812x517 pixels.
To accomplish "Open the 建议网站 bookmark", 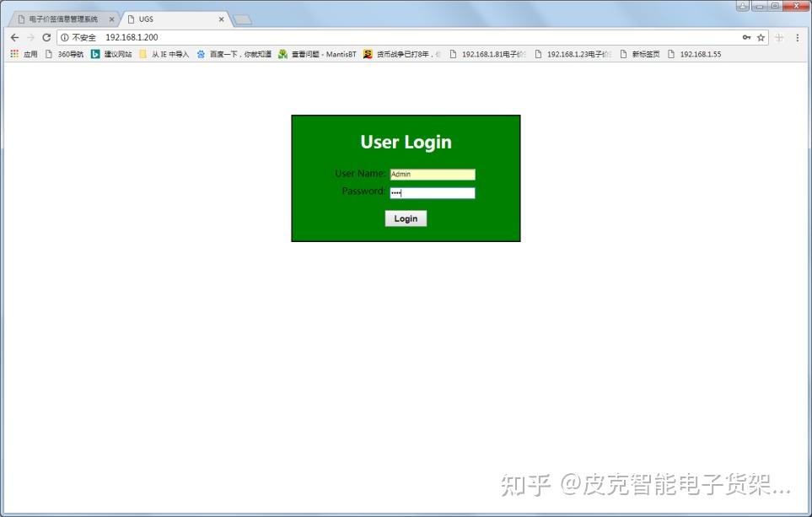I will point(111,54).
